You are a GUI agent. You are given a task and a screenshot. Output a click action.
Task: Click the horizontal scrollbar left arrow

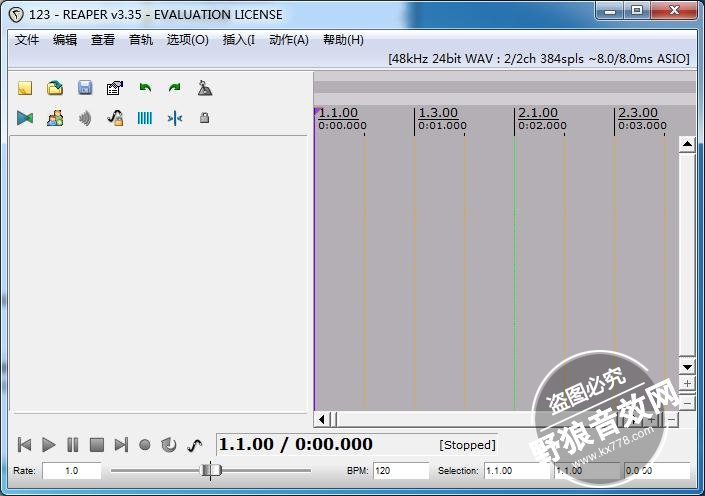(322, 420)
